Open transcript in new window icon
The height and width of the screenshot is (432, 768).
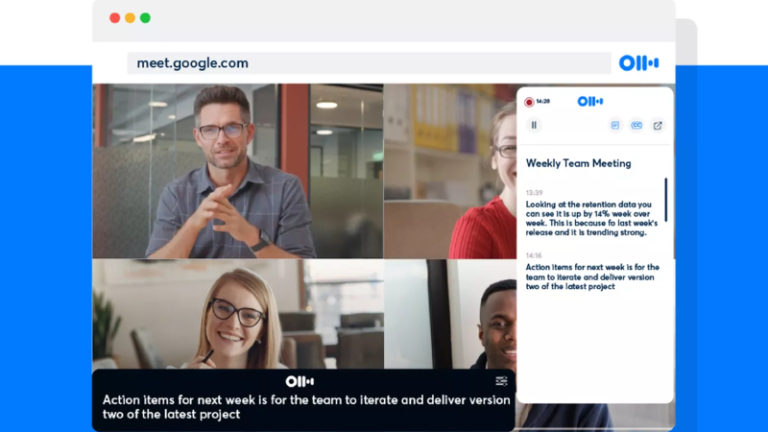click(658, 126)
